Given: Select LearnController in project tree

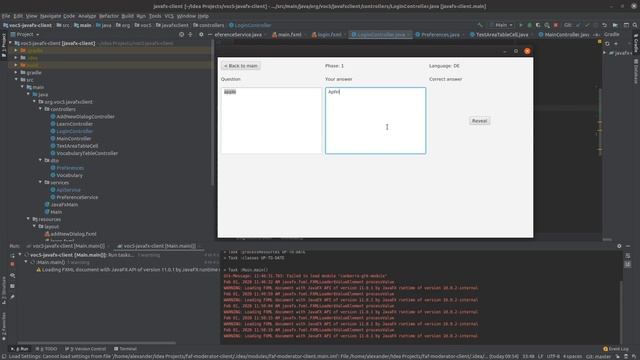Looking at the screenshot, I should coord(74,124).
